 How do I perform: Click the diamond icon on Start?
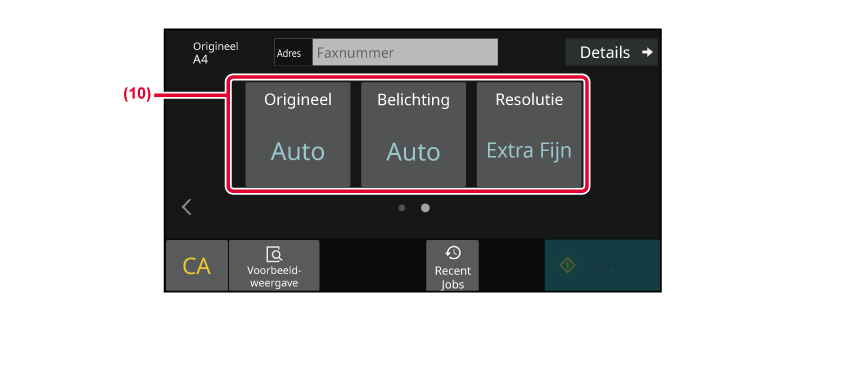[568, 265]
